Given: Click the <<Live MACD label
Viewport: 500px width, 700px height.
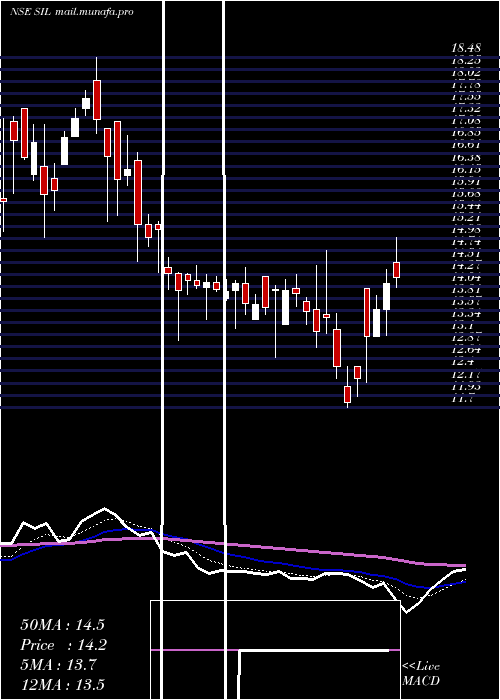Looking at the screenshot, I should (x=421, y=674).
